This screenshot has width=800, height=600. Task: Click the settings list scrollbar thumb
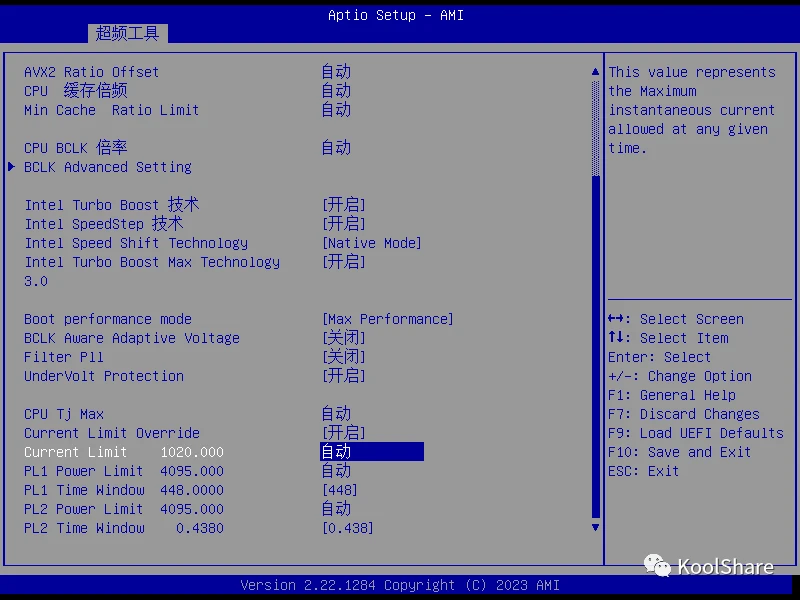[595, 347]
